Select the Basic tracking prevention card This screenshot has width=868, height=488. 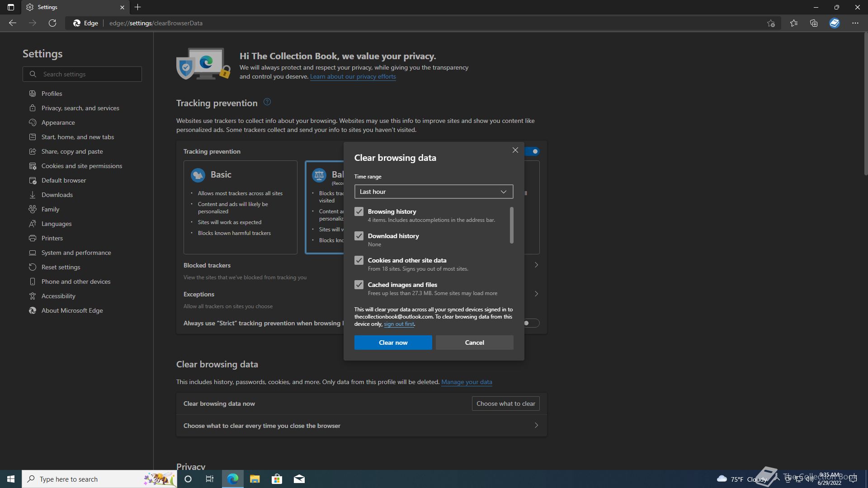coord(241,207)
